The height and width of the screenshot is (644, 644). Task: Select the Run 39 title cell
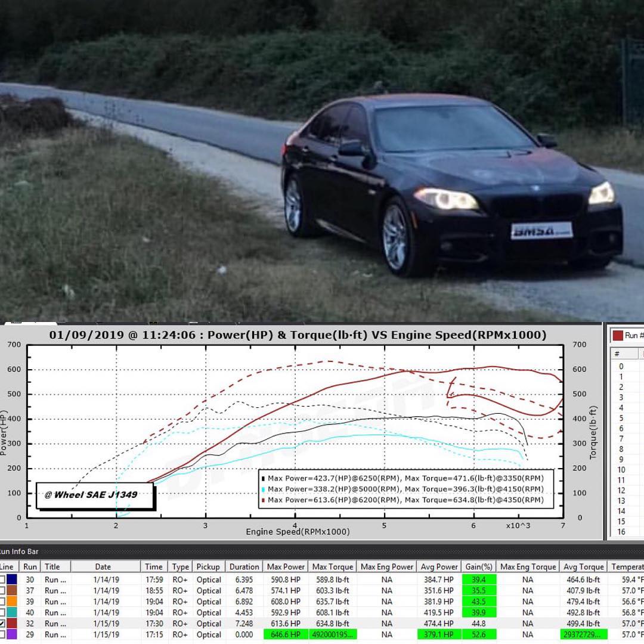click(55, 602)
